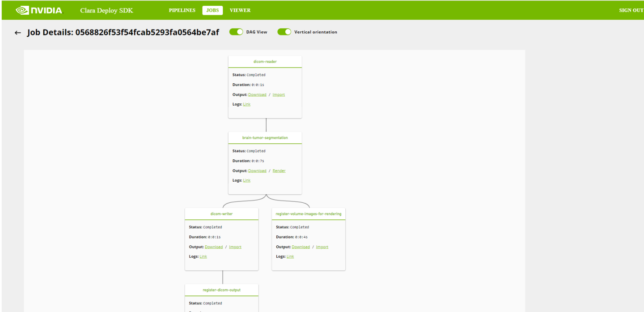Download the brain-tumor-segmentation output

click(257, 171)
